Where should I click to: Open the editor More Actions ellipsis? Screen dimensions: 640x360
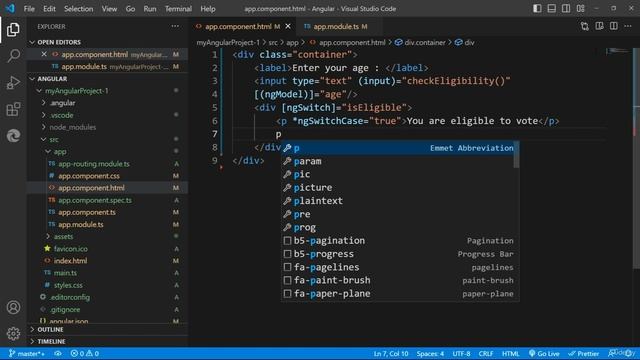628,26
